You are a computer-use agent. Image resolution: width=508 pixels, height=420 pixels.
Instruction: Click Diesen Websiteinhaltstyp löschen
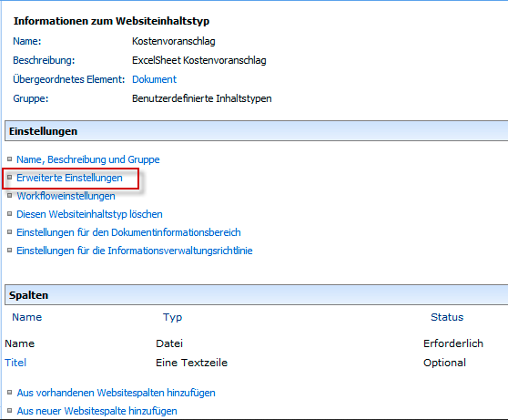pos(89,214)
